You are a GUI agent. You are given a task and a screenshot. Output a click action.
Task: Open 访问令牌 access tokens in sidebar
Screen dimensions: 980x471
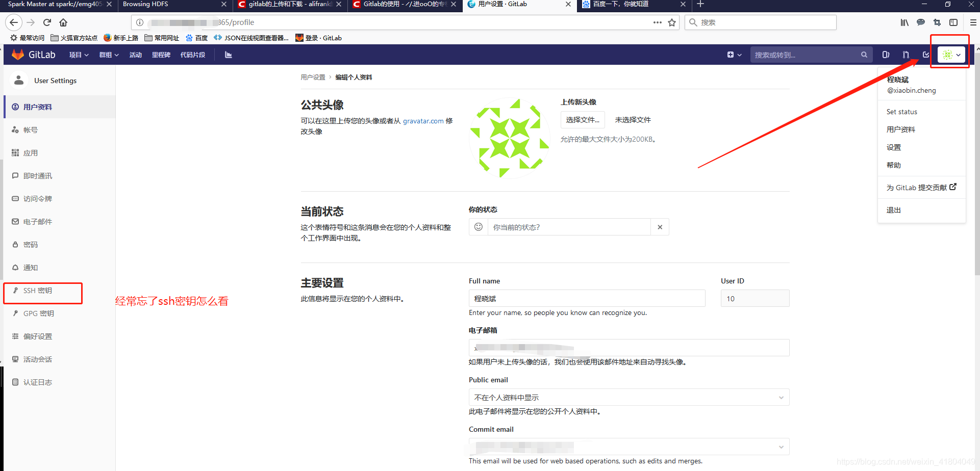pos(60,199)
